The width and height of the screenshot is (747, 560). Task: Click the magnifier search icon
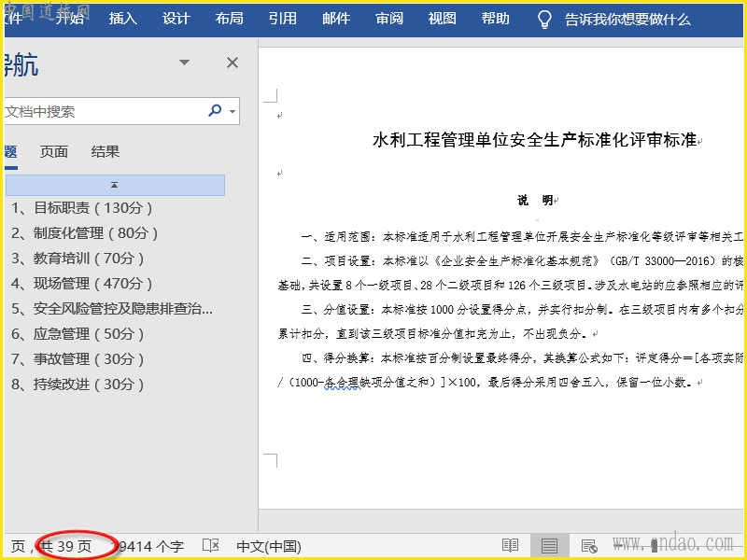pyautogui.click(x=216, y=111)
